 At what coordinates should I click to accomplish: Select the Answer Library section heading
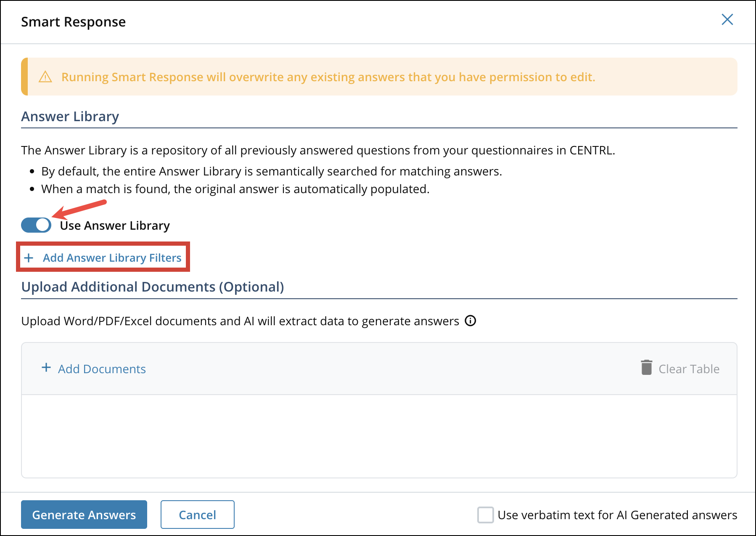(x=69, y=117)
